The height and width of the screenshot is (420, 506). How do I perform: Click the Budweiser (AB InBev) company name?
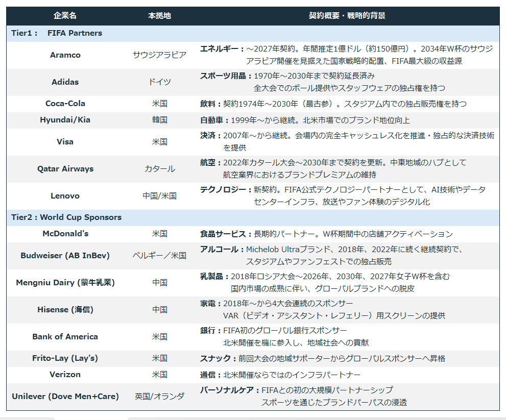point(64,255)
